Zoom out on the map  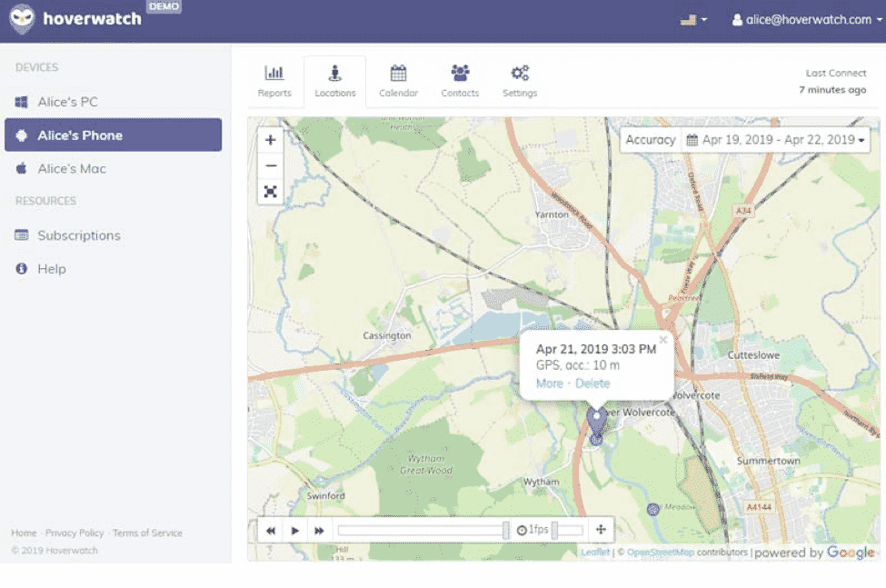click(x=271, y=165)
